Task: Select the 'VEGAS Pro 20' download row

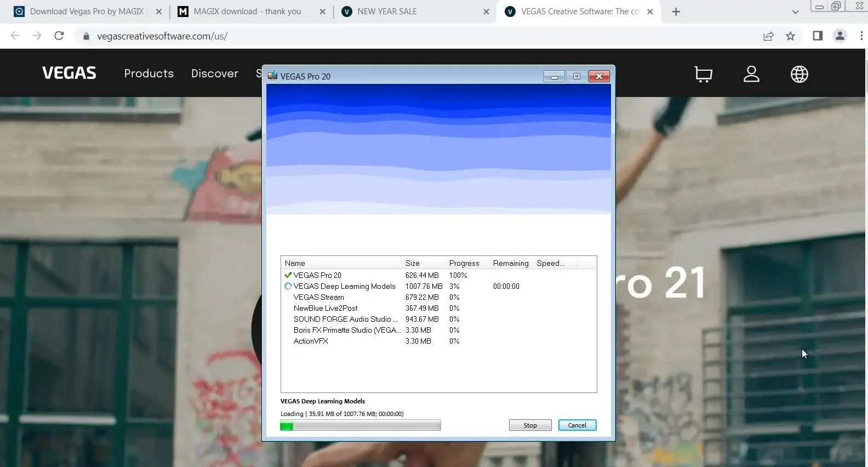Action: 438,275
